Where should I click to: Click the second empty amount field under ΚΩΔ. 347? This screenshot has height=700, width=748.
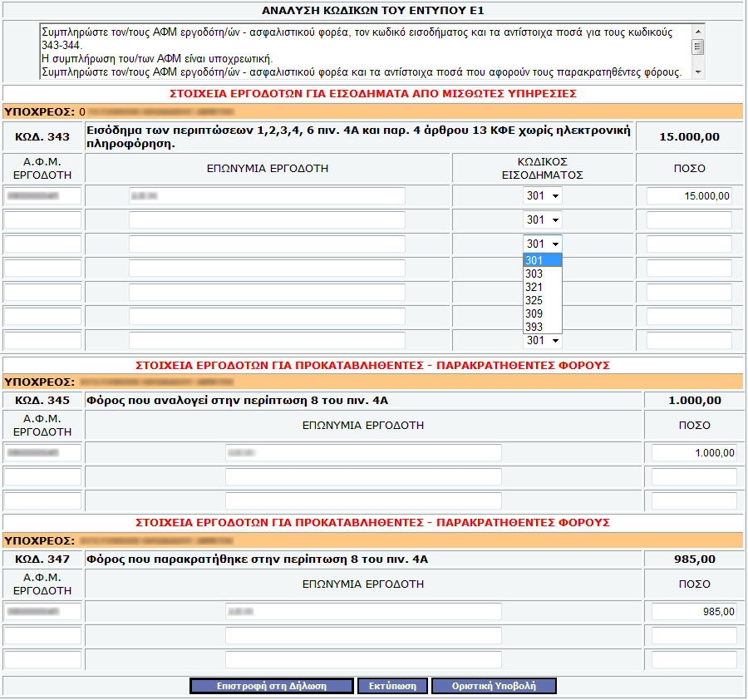click(694, 636)
